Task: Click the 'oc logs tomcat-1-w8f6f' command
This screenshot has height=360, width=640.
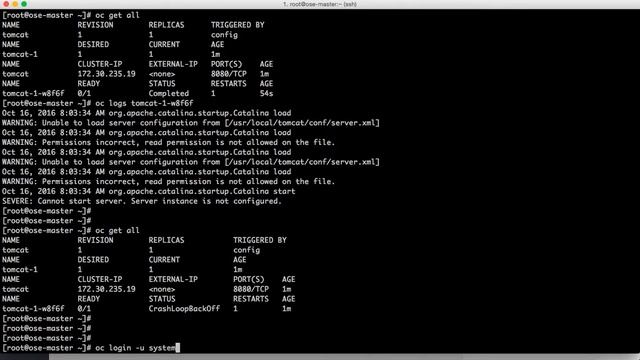Action: (x=144, y=103)
